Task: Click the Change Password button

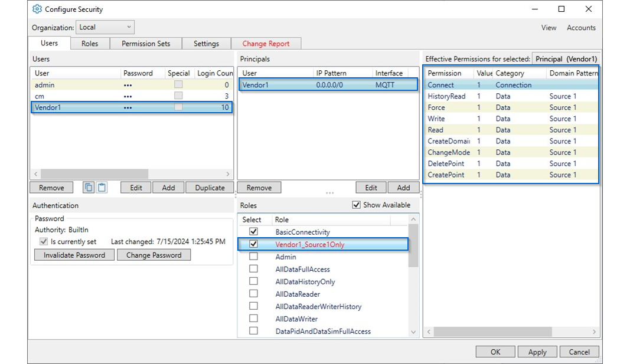Action: (154, 254)
